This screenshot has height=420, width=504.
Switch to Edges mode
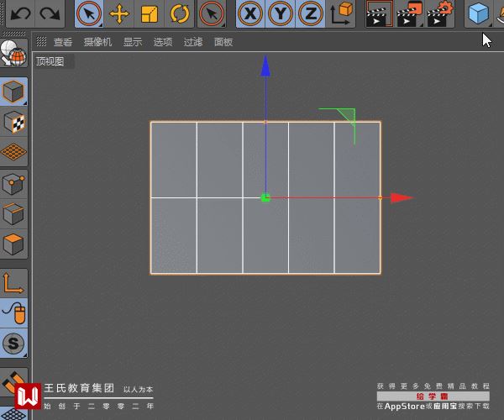[x=13, y=213]
